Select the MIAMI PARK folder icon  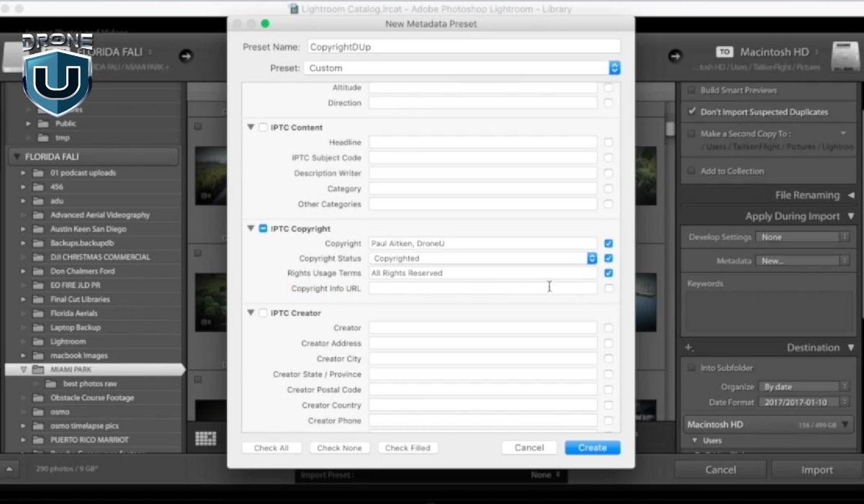point(37,369)
